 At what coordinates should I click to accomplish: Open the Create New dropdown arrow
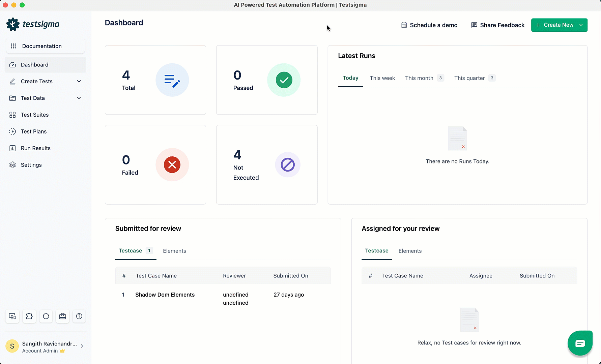point(581,25)
